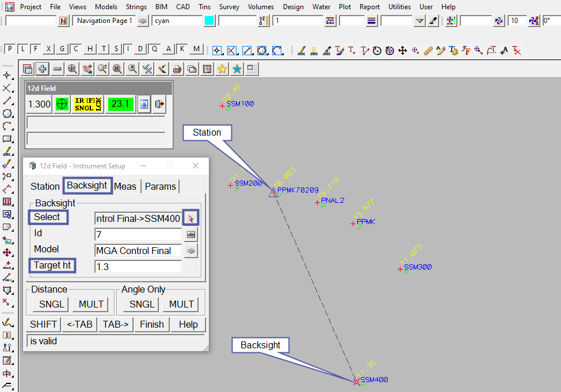Open the layers chooser beside MGA Control Final
The width and height of the screenshot is (561, 392).
point(191,250)
